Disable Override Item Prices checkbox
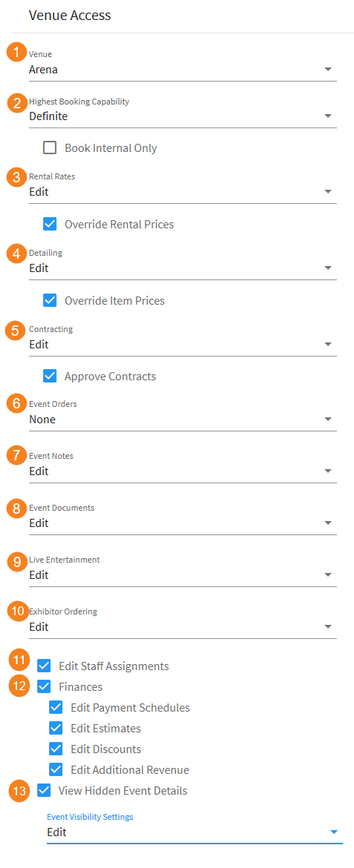Image resolution: width=354 pixels, height=868 pixels. click(x=50, y=301)
